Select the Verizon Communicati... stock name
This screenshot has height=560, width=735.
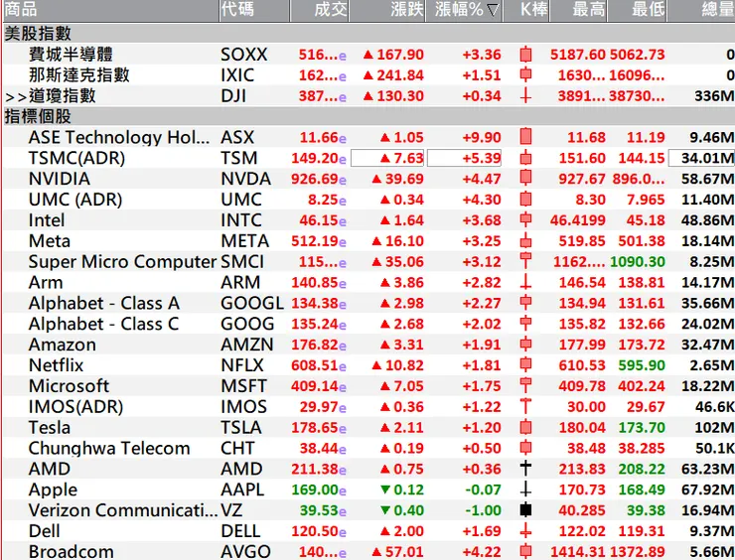point(123,509)
